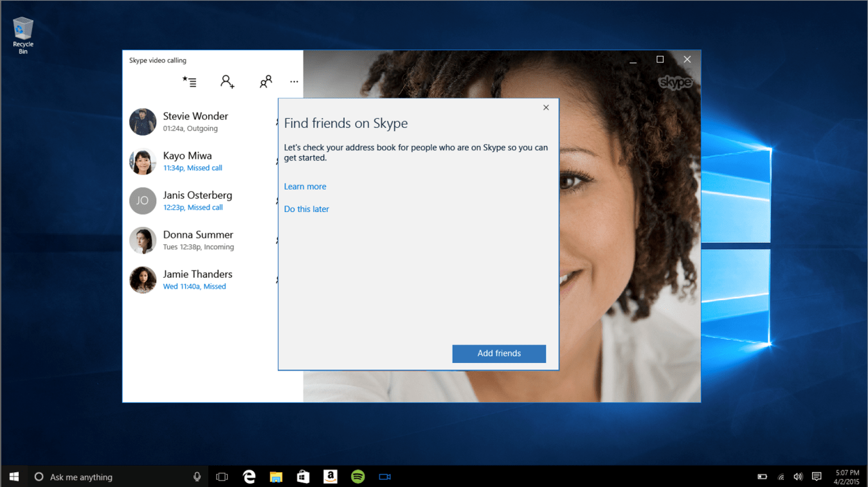Open the Janis Osterberg contact name
This screenshot has height=487, width=868.
[x=197, y=195]
